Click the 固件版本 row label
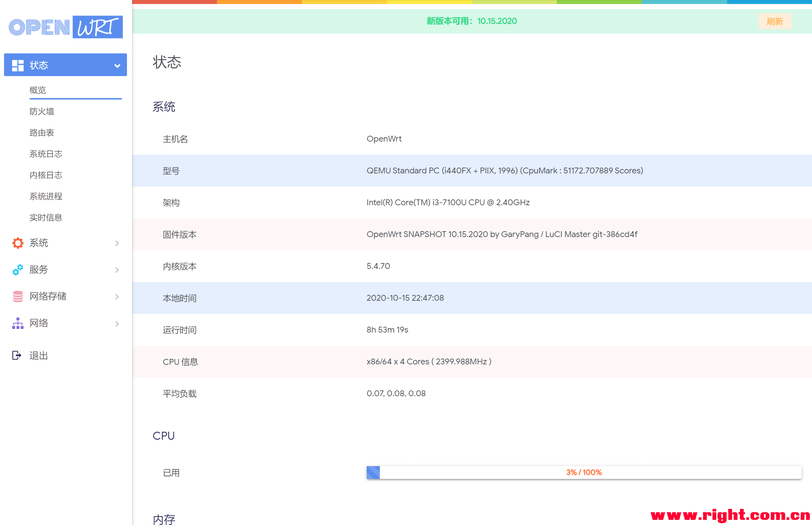The image size is (812, 525). point(180,235)
